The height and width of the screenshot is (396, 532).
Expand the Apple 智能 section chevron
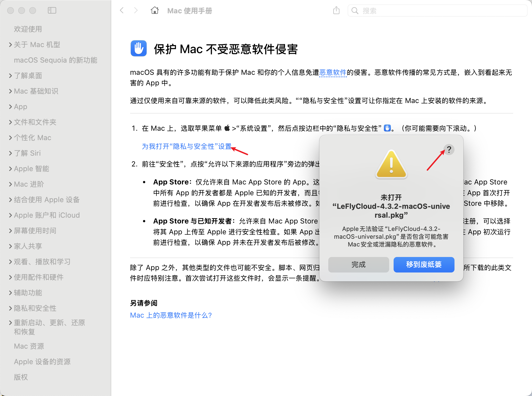[10, 169]
